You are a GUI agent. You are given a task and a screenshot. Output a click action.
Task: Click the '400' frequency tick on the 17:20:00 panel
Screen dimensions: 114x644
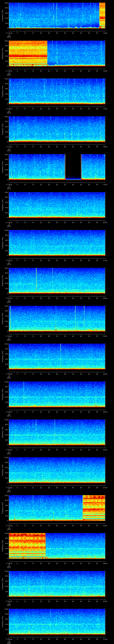point(7,246)
